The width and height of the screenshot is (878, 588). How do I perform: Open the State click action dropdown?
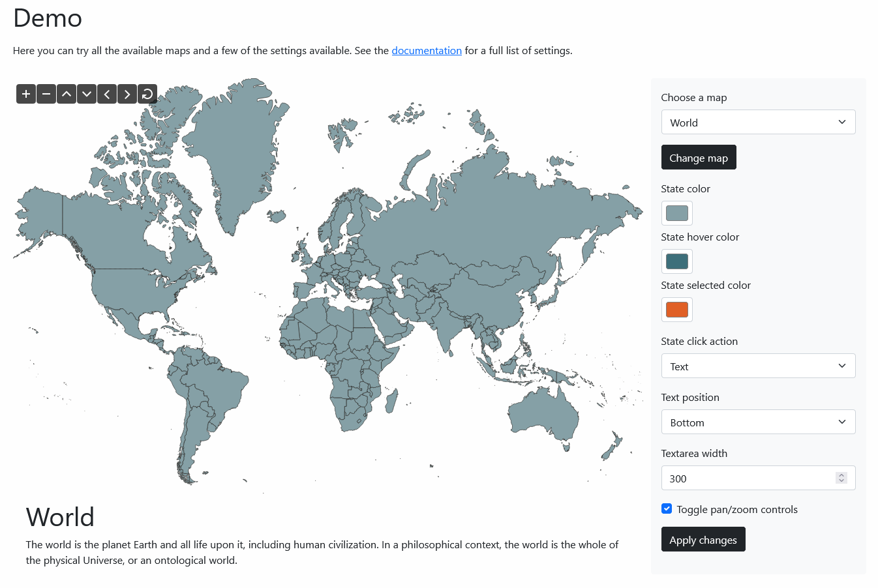click(758, 366)
